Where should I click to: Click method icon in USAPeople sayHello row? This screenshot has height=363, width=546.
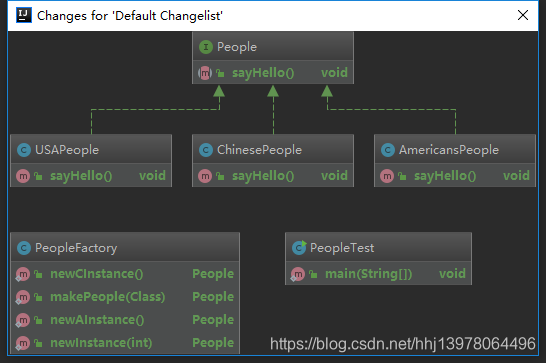(x=23, y=176)
